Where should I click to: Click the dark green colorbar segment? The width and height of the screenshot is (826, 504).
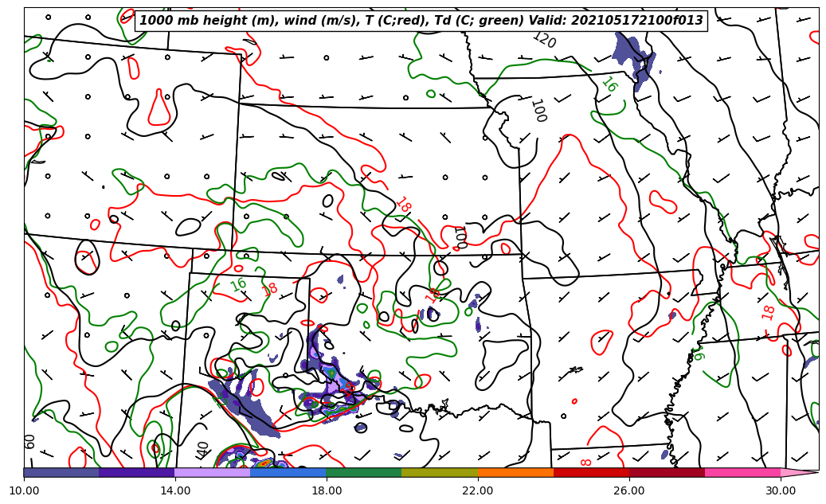pyautogui.click(x=364, y=472)
